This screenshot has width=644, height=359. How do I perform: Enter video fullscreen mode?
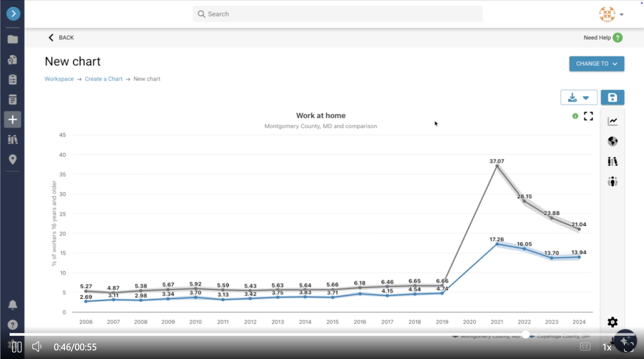(629, 347)
